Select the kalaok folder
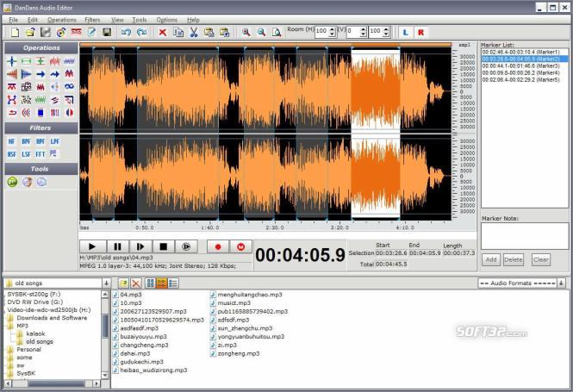The height and width of the screenshot is (392, 573). [x=35, y=333]
